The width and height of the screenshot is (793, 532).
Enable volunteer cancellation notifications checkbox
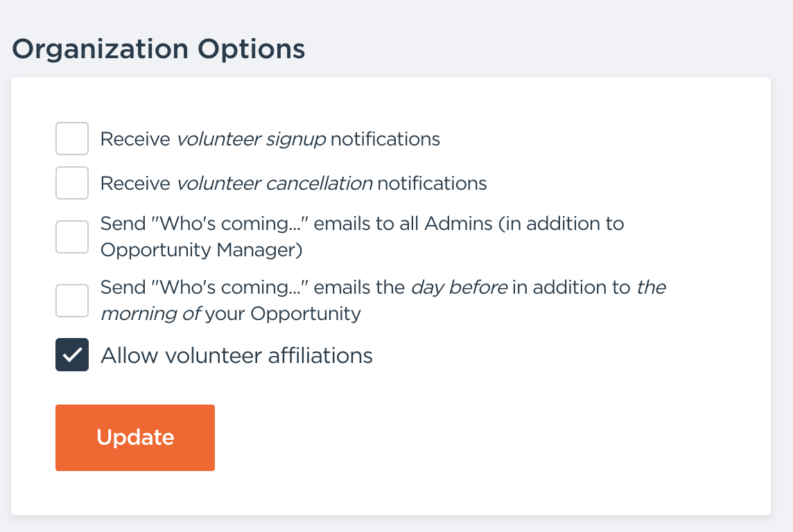(72, 183)
